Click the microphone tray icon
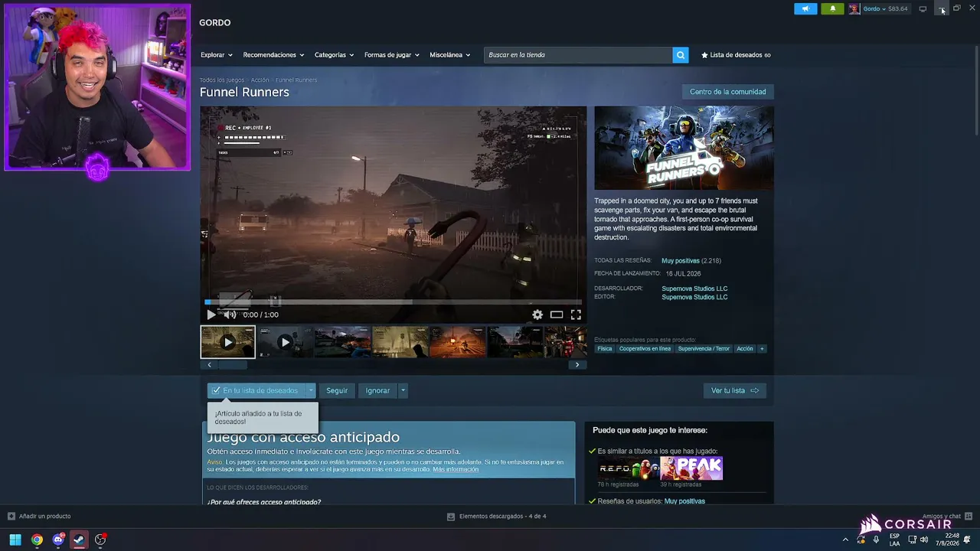980x551 pixels. pyautogui.click(x=876, y=540)
